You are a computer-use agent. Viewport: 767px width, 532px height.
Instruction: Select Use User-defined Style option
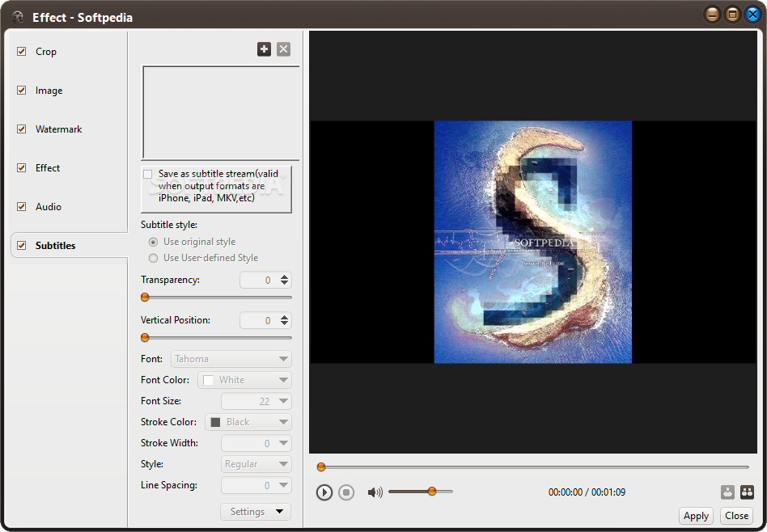pyautogui.click(x=153, y=258)
